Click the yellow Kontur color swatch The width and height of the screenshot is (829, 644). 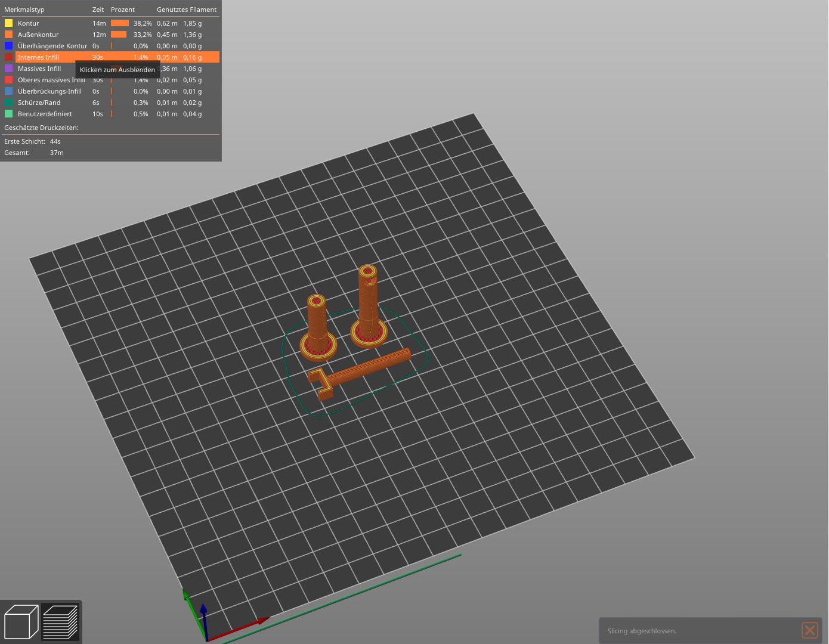(x=8, y=23)
